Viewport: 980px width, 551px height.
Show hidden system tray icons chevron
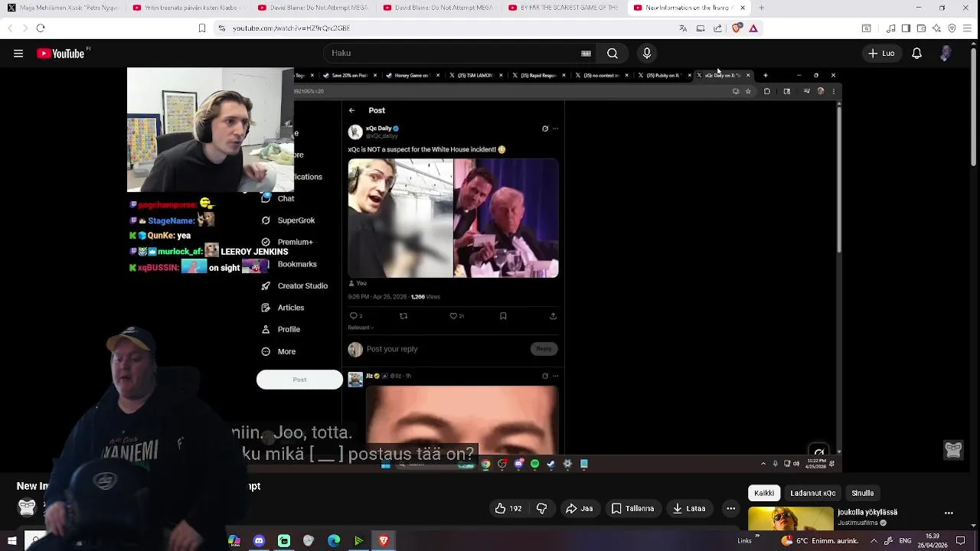[874, 540]
